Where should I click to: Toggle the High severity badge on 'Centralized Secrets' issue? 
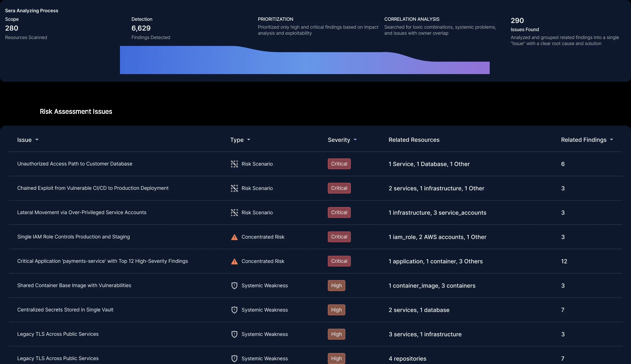(336, 310)
